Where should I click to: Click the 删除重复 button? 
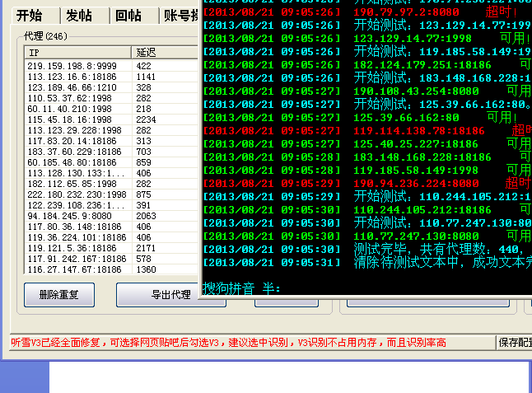(x=59, y=294)
